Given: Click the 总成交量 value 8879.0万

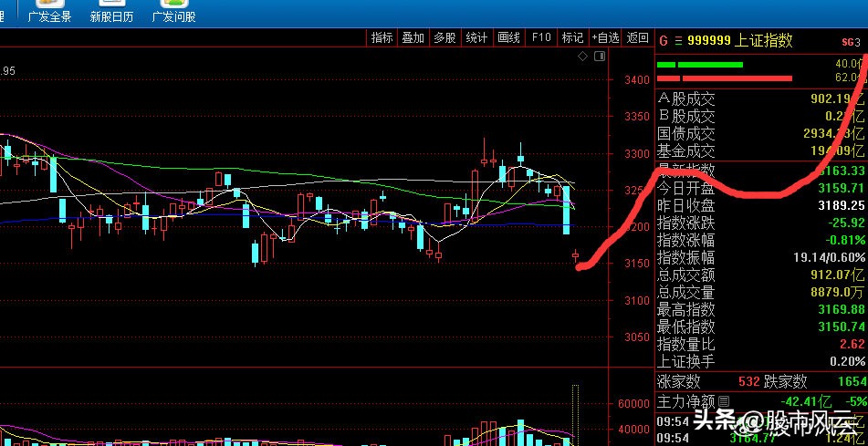Looking at the screenshot, I should [836, 292].
